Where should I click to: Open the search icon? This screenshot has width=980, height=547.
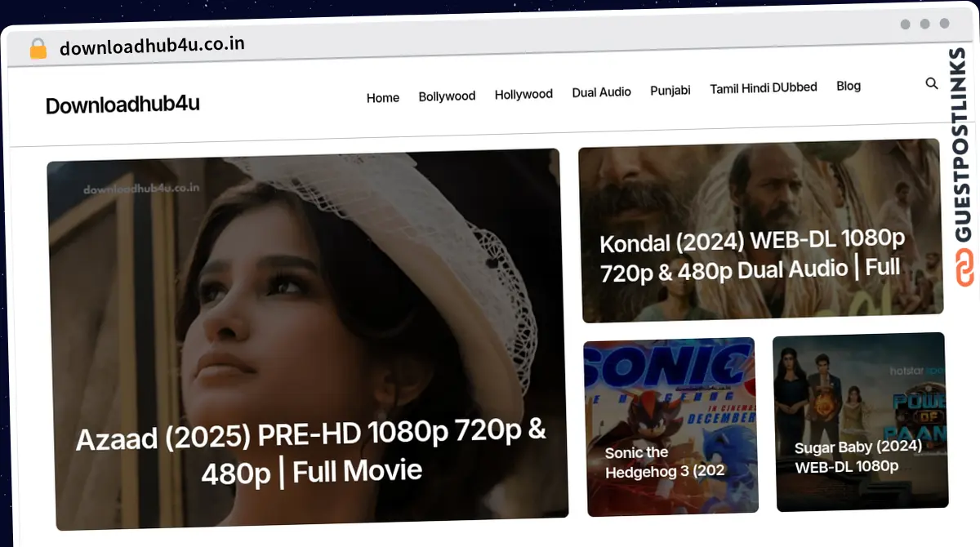931,83
